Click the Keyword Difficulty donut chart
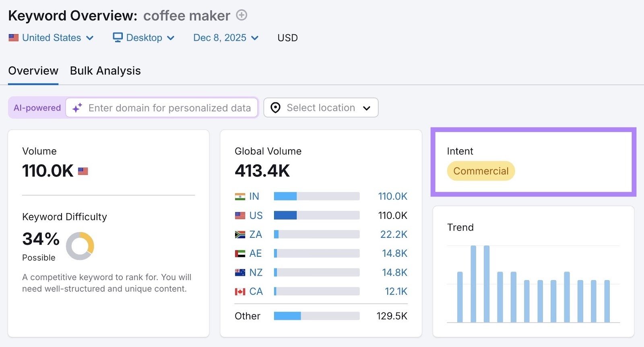The width and height of the screenshot is (644, 347). 80,246
